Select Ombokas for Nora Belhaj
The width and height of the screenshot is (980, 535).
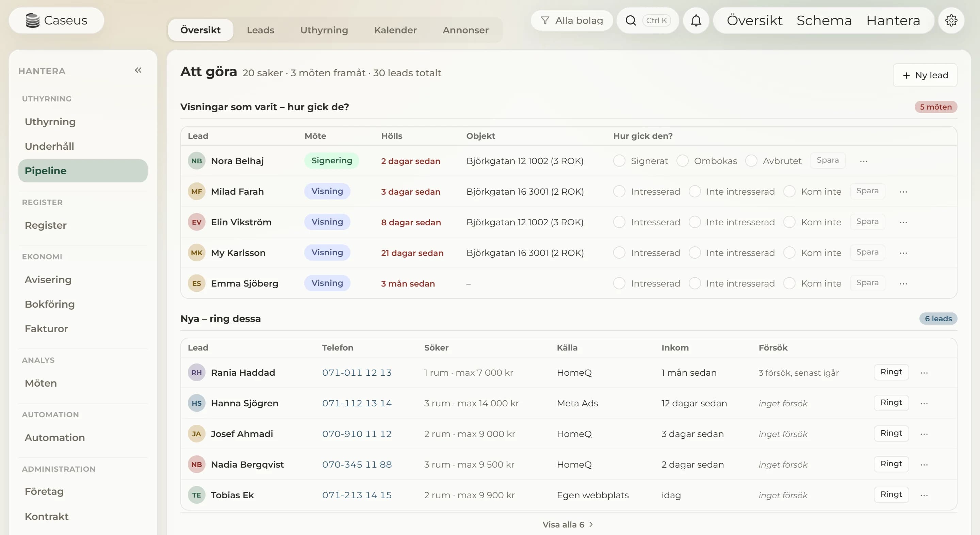(x=682, y=161)
